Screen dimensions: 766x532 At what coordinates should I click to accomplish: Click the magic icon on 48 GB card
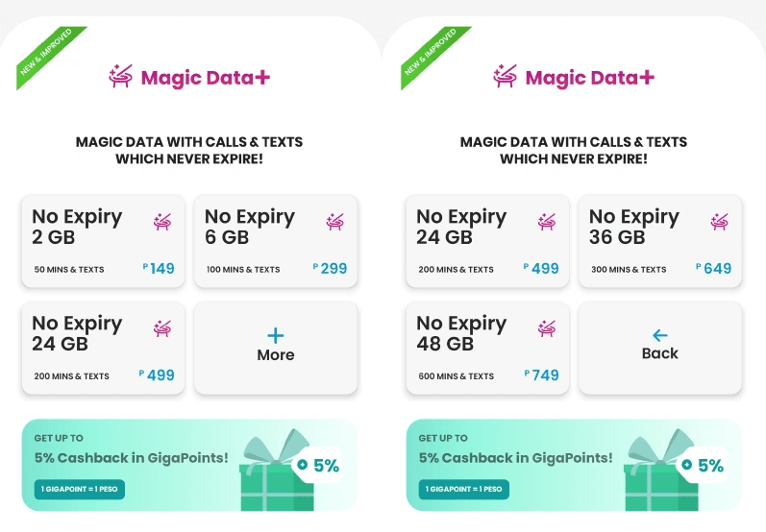tap(547, 328)
